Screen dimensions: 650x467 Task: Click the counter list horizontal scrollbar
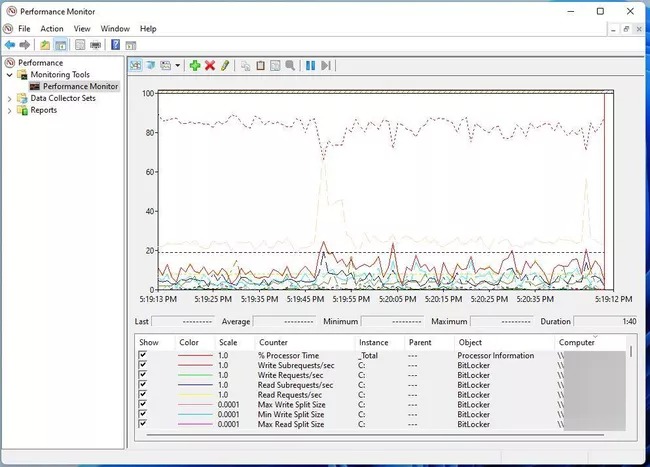pyautogui.click(x=375, y=435)
